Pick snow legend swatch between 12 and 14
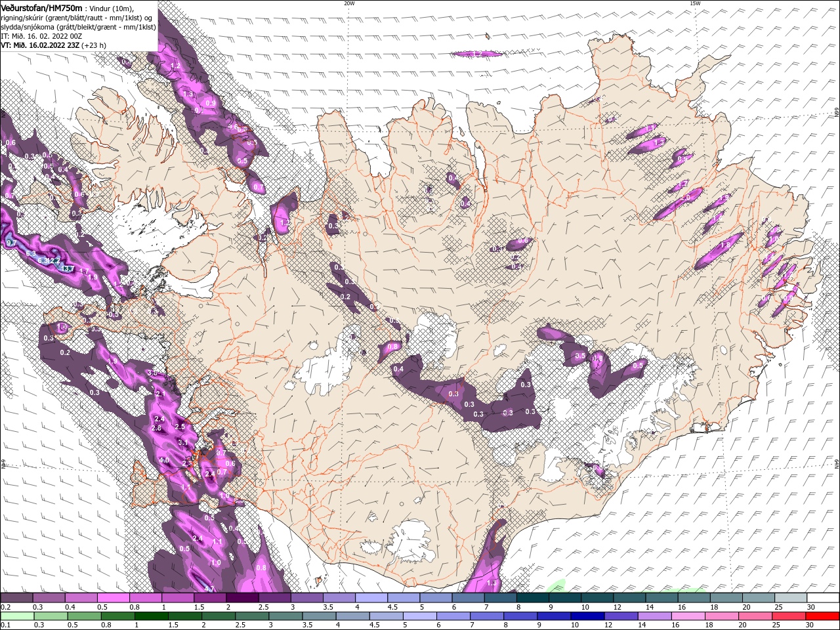The width and height of the screenshot is (840, 630). tap(630, 598)
